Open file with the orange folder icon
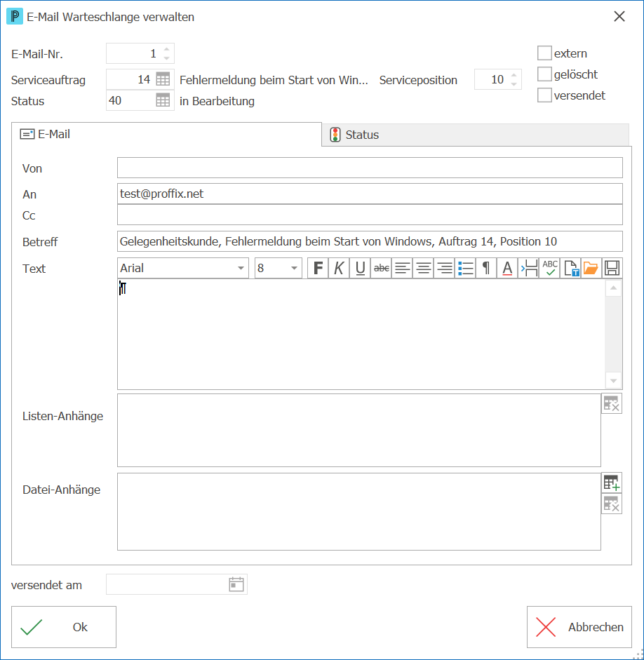This screenshot has width=644, height=660. click(x=591, y=268)
